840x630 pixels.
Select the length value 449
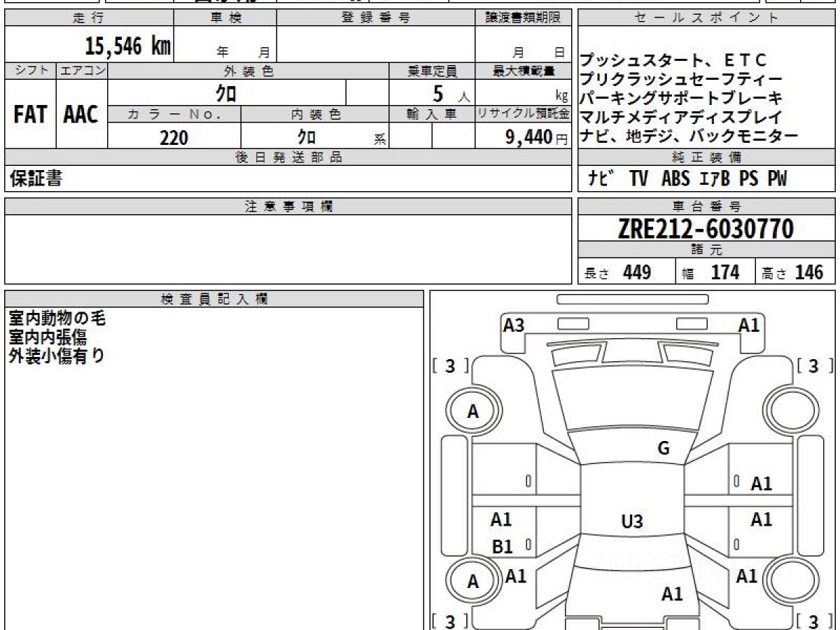pyautogui.click(x=636, y=272)
